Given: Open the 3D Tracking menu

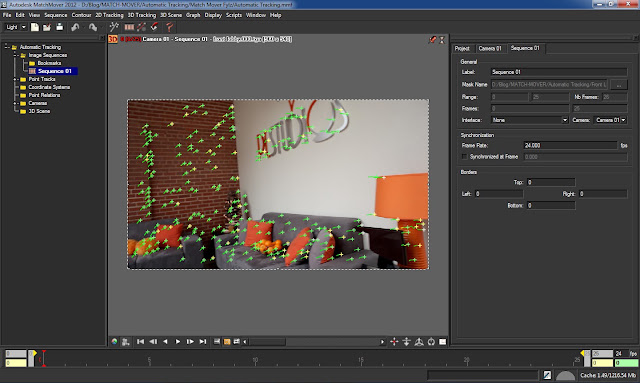Looking at the screenshot, I should pos(142,15).
